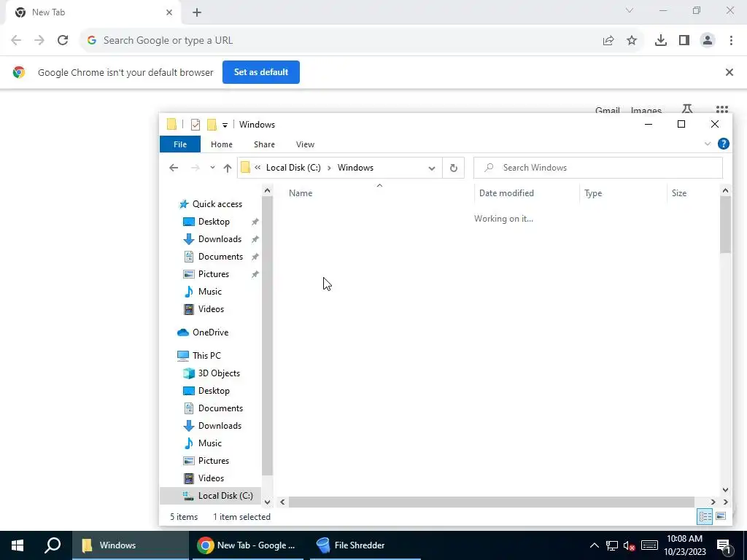Refresh the Windows folder view
This screenshot has width=747, height=560.
pyautogui.click(x=454, y=168)
